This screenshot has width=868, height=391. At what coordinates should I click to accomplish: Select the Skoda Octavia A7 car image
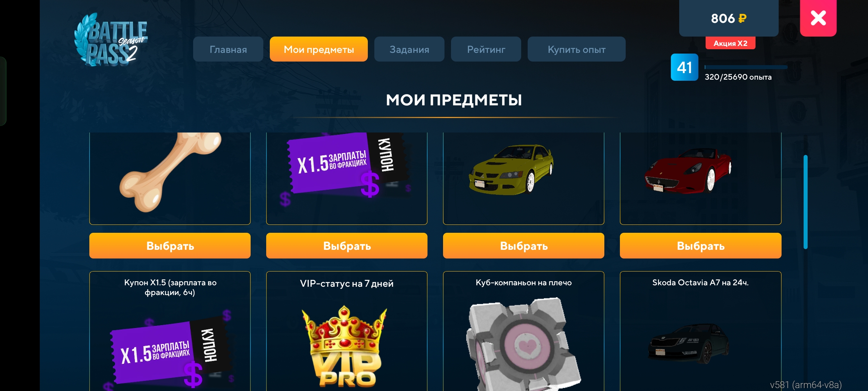689,344
